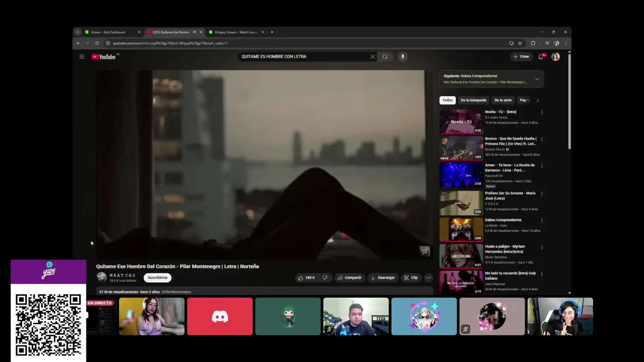
Task: Open more actions beside the Clip button
Action: [x=428, y=278]
